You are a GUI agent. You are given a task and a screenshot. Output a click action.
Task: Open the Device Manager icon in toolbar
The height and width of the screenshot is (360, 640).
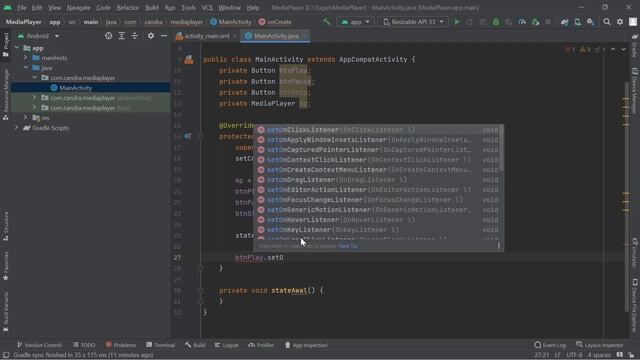[x=578, y=22]
